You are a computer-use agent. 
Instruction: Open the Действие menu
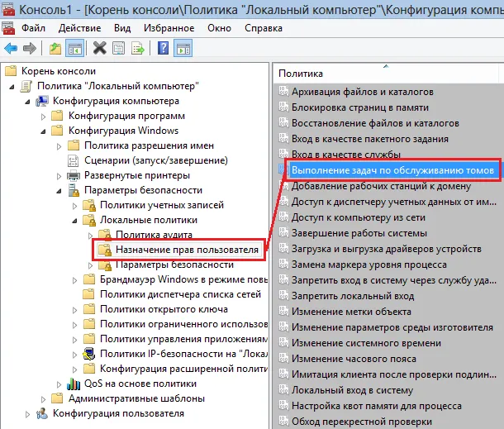click(79, 28)
